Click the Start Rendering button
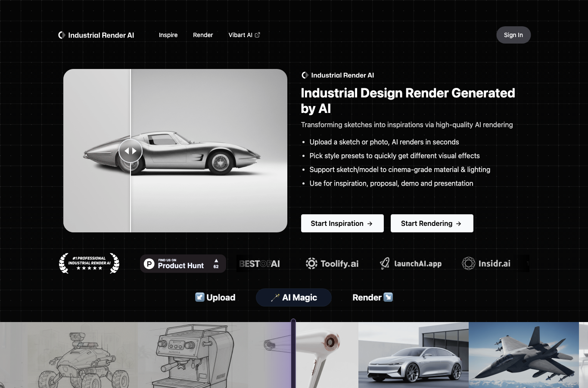Screen dimensions: 588x388 coord(432,223)
